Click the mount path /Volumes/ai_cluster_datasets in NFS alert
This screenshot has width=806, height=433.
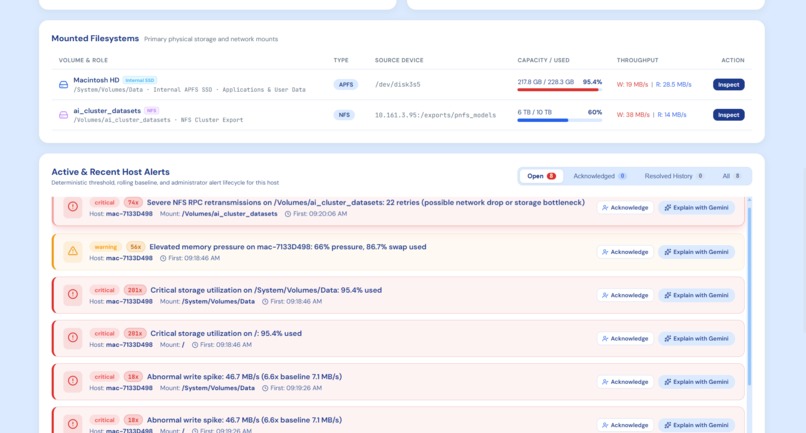229,214
